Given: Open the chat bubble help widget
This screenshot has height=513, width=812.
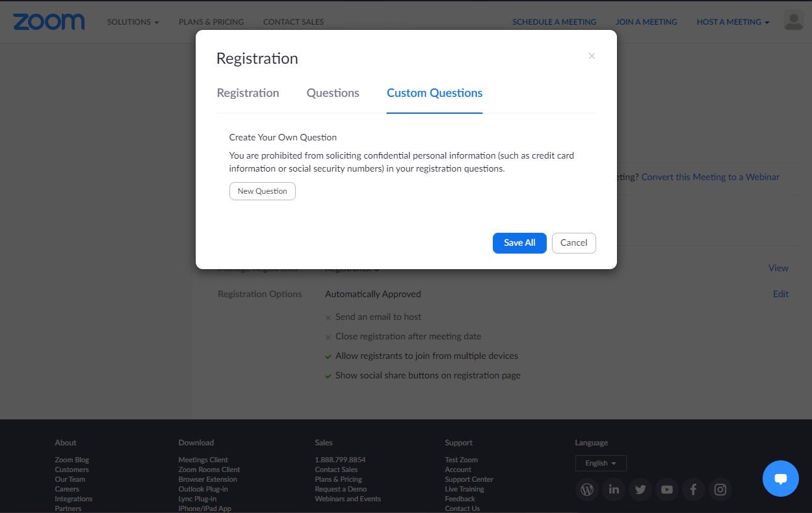Looking at the screenshot, I should click(x=781, y=479).
